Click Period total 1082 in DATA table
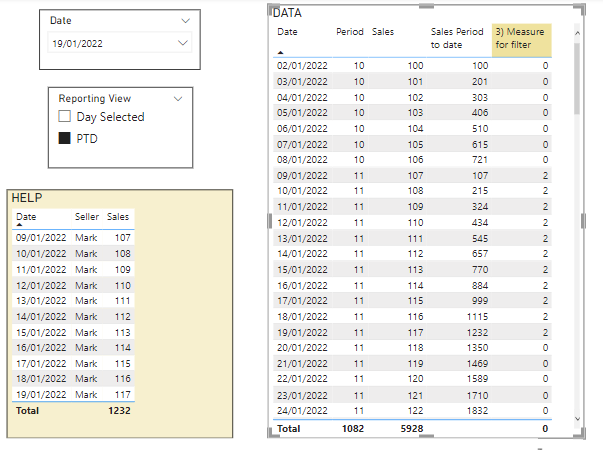 pyautogui.click(x=353, y=428)
